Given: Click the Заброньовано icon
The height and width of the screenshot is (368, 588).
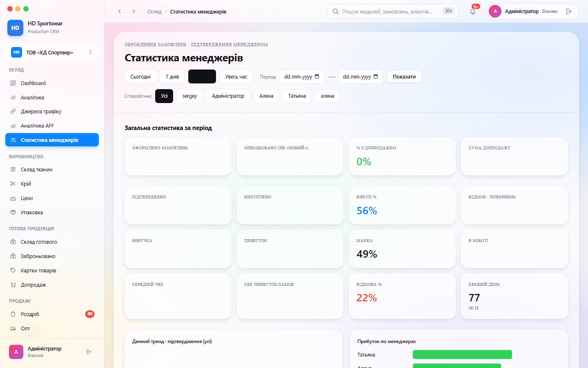Looking at the screenshot, I should (x=13, y=256).
